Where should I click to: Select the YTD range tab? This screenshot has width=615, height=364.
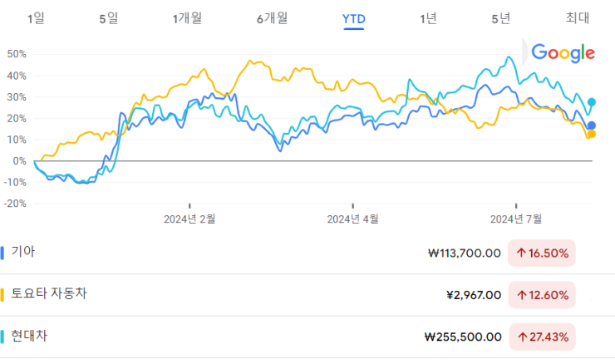tap(354, 19)
